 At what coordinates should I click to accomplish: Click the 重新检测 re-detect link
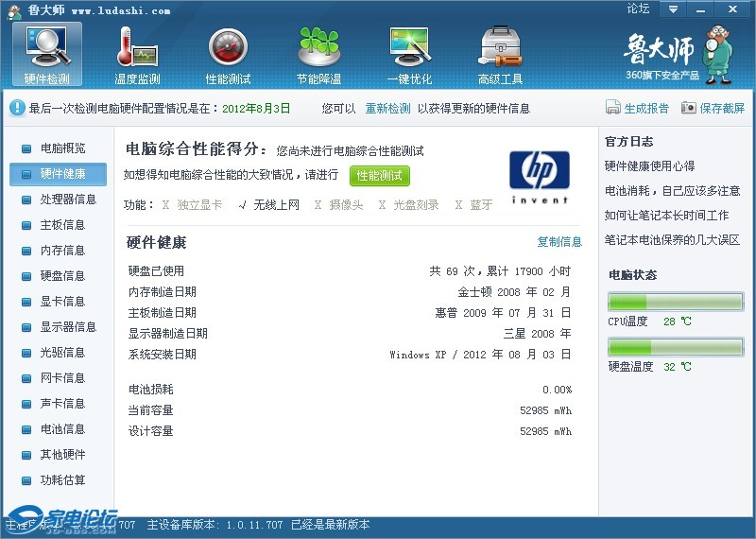coord(387,109)
